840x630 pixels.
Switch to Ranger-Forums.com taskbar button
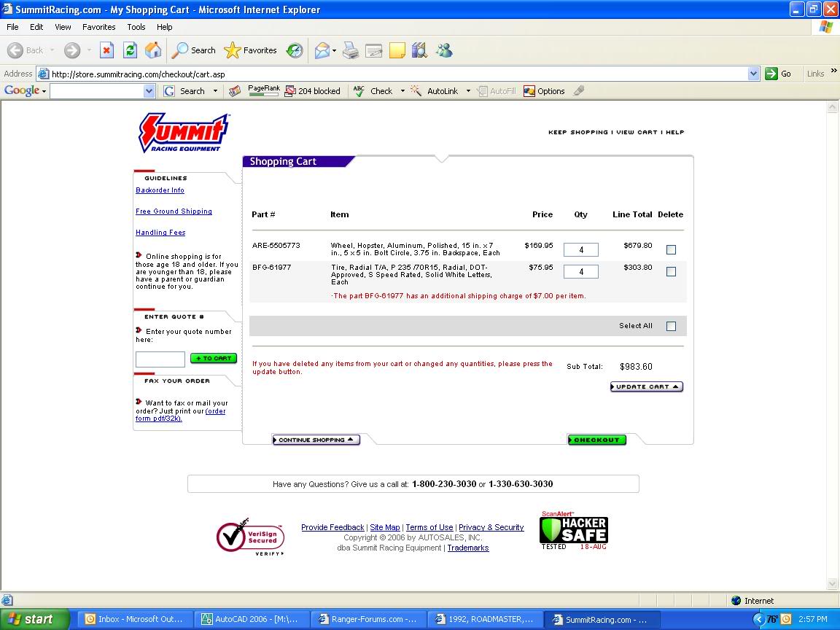coord(368,619)
